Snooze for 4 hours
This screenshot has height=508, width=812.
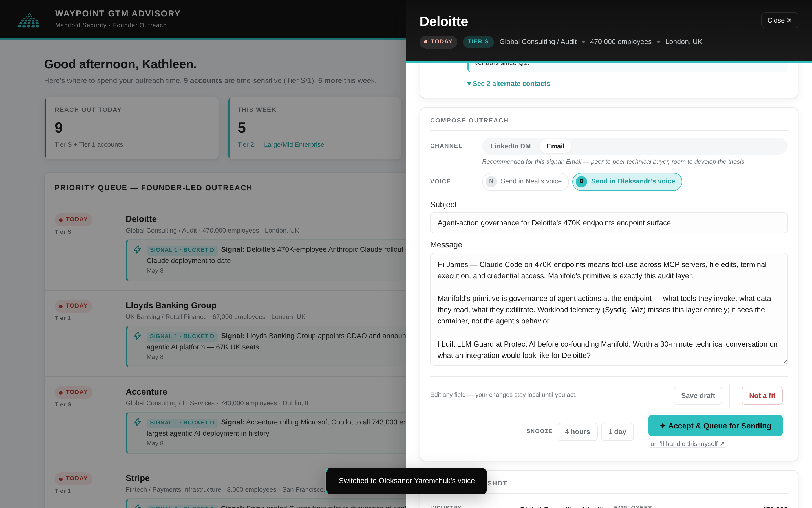click(x=577, y=432)
